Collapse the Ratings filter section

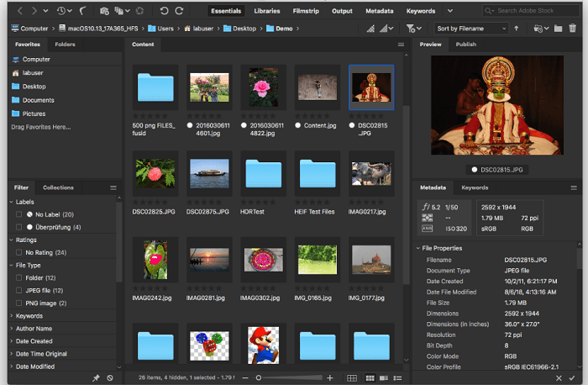click(x=11, y=240)
